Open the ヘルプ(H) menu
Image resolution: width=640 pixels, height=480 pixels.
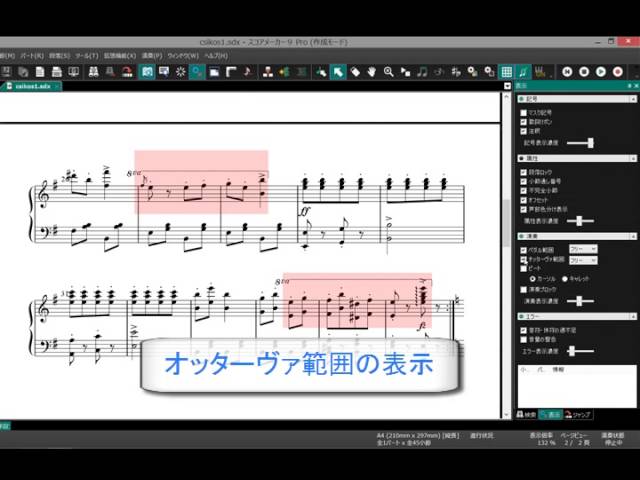pos(216,56)
